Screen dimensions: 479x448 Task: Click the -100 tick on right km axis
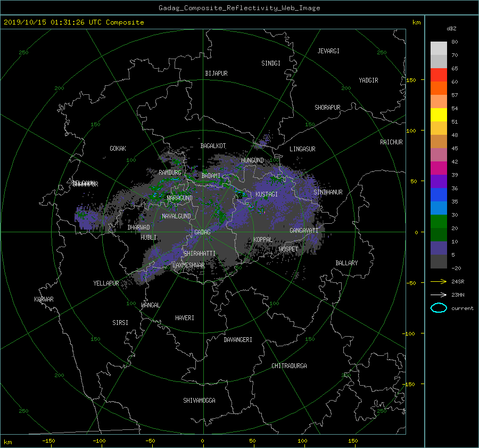pos(408,333)
